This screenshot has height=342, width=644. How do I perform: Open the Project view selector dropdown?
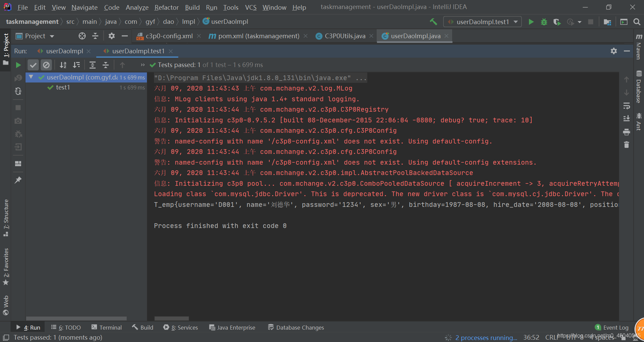(x=52, y=36)
